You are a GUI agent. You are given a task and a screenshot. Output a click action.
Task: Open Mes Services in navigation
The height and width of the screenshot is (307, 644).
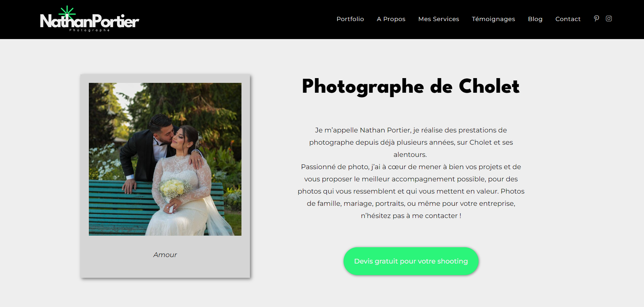click(x=438, y=19)
